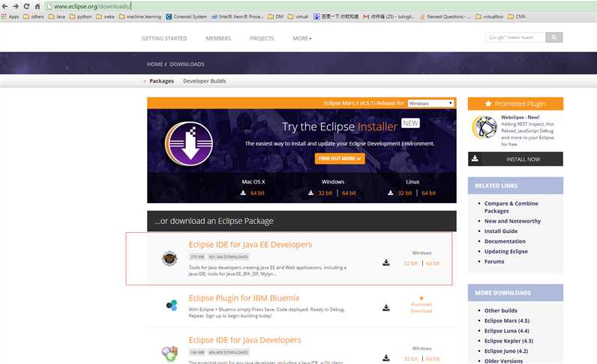The width and height of the screenshot is (597, 364).
Task: Open the 'virtual' bookmark folder
Action: point(298,16)
